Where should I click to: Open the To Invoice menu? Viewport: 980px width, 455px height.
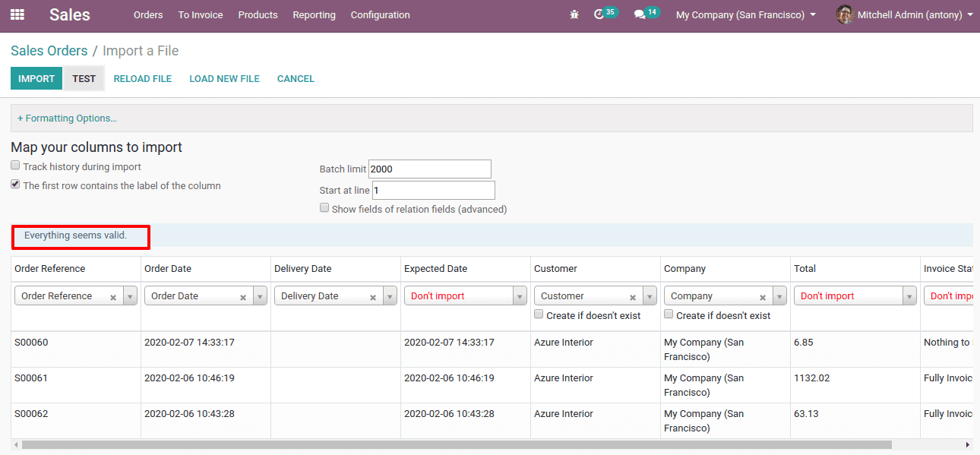(x=201, y=14)
